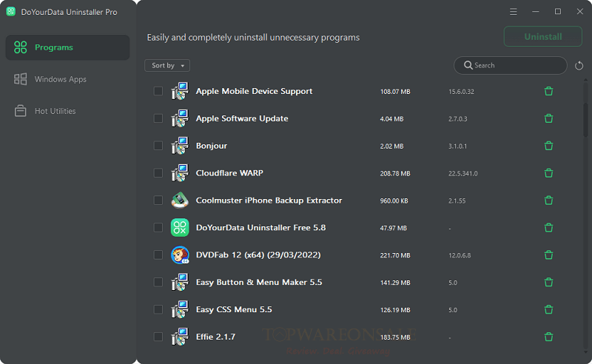Click the 22.5.341.0 version value
The image size is (592, 364).
pyautogui.click(x=463, y=173)
